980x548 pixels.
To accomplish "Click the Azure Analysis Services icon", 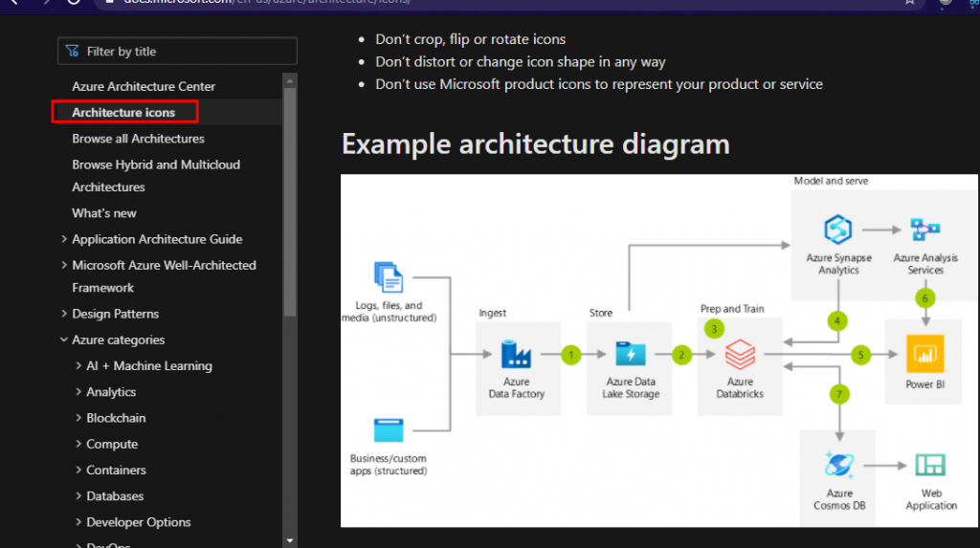I will pos(925,230).
